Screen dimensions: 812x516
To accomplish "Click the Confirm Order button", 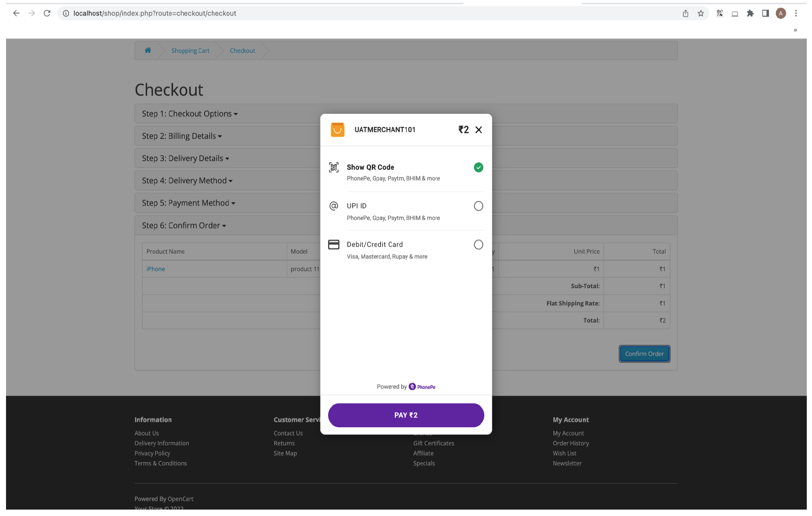I will [x=644, y=354].
